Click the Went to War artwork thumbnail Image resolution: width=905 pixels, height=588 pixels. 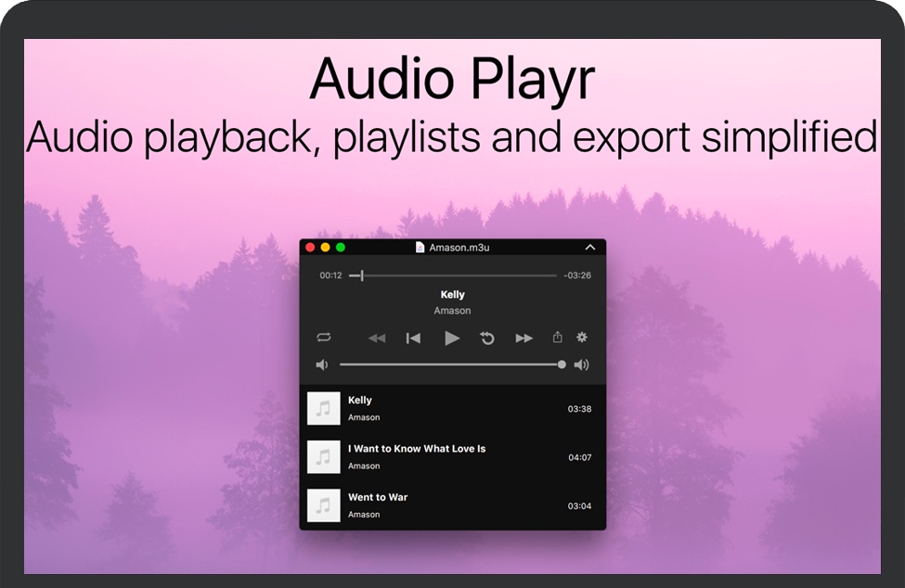[323, 505]
